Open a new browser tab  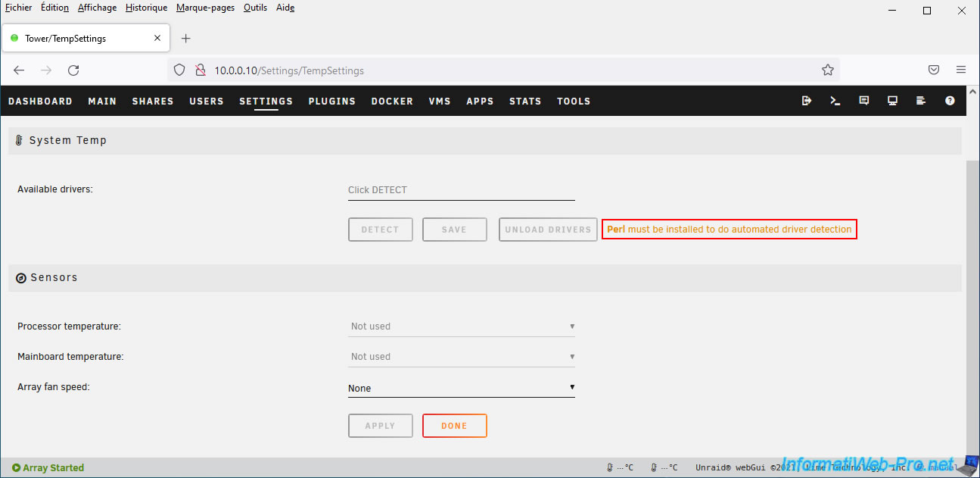[186, 39]
